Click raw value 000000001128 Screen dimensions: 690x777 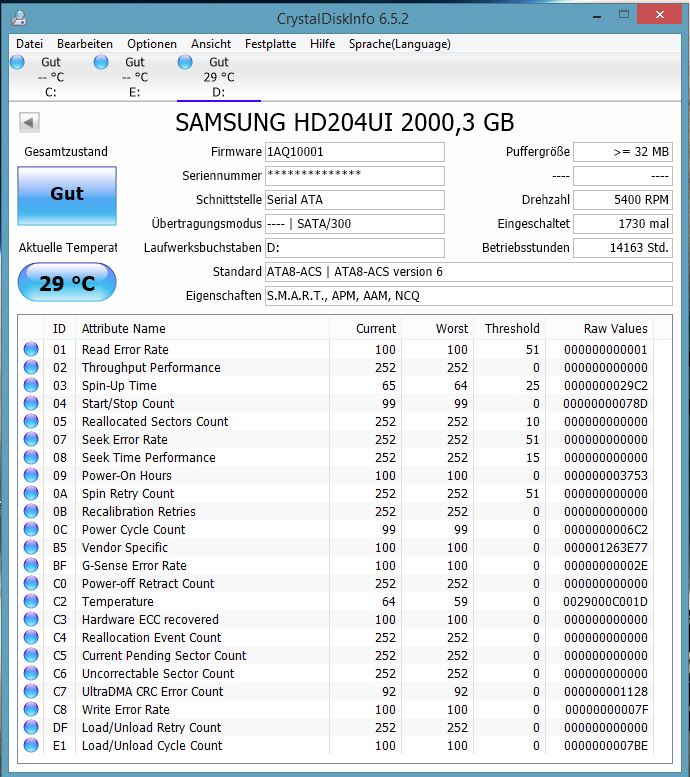click(x=606, y=692)
